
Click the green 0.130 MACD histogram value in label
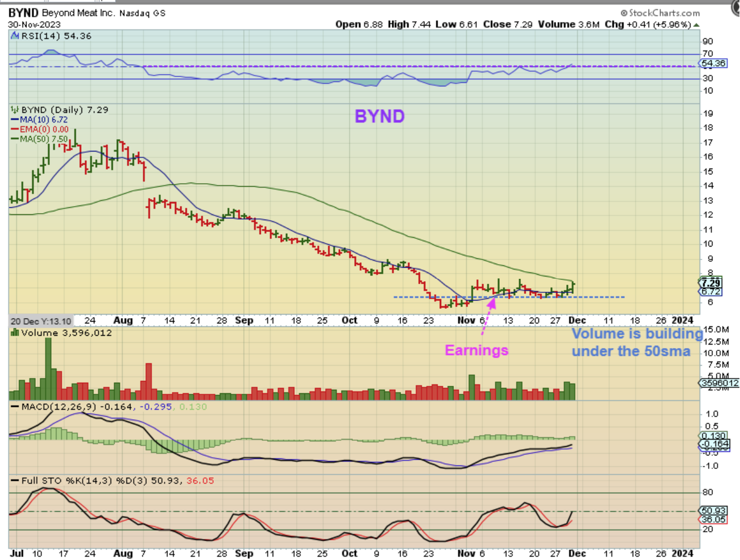tap(193, 407)
